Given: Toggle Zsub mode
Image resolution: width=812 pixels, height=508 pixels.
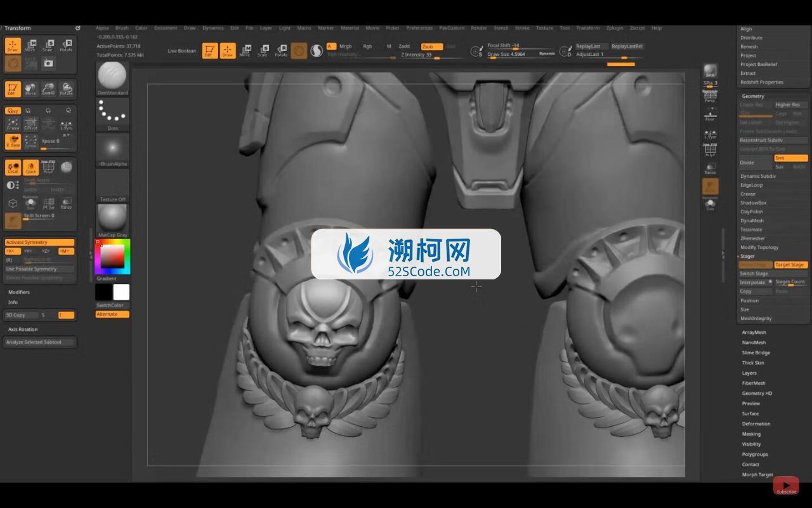Looking at the screenshot, I should (x=431, y=46).
